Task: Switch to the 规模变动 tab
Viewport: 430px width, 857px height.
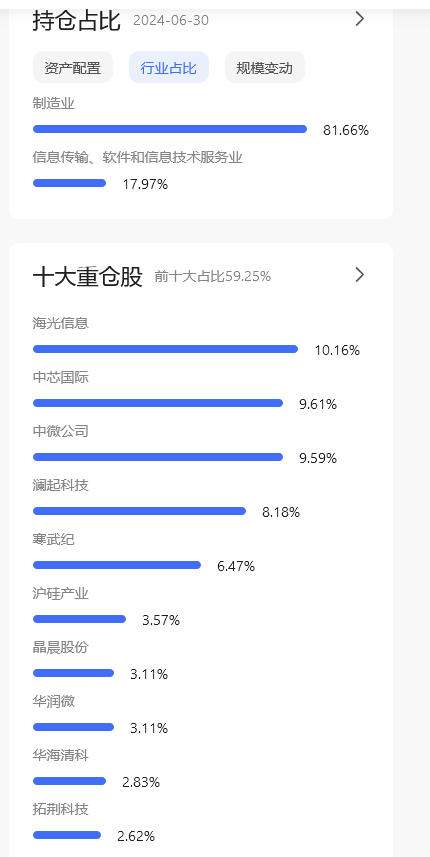Action: click(x=264, y=67)
